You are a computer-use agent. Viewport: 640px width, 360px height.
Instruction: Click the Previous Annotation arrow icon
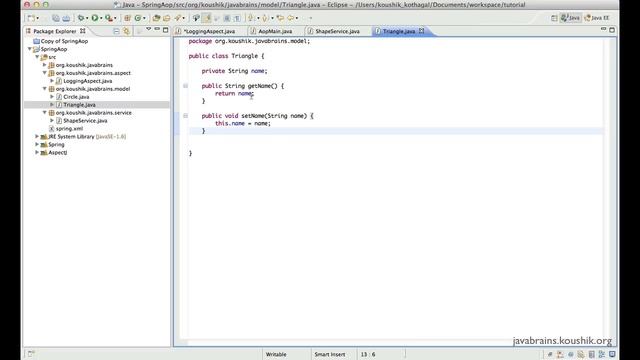[265, 18]
